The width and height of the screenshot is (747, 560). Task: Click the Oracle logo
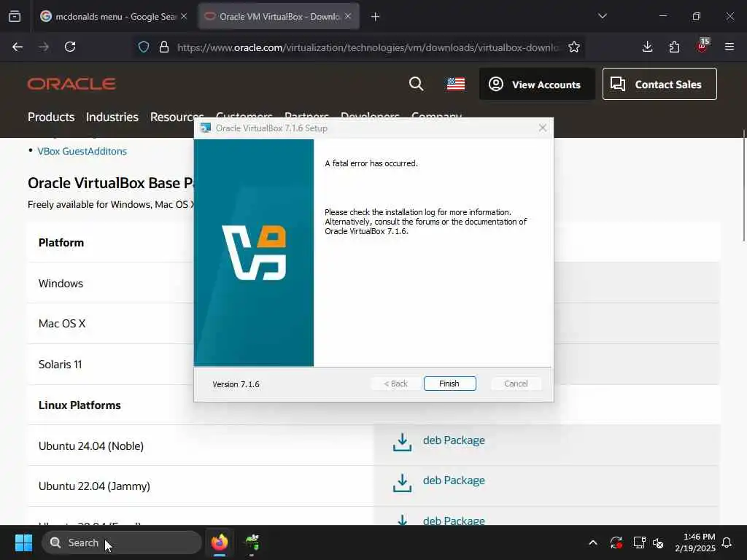point(71,85)
